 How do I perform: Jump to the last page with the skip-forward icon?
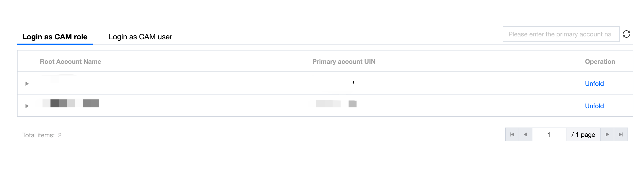pyautogui.click(x=621, y=134)
